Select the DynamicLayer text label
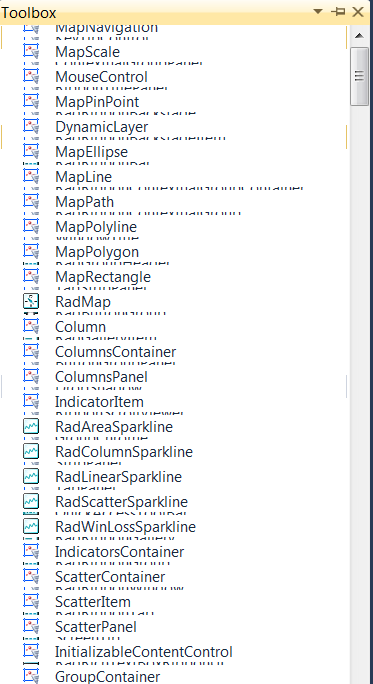This screenshot has width=373, height=684. [x=102, y=127]
